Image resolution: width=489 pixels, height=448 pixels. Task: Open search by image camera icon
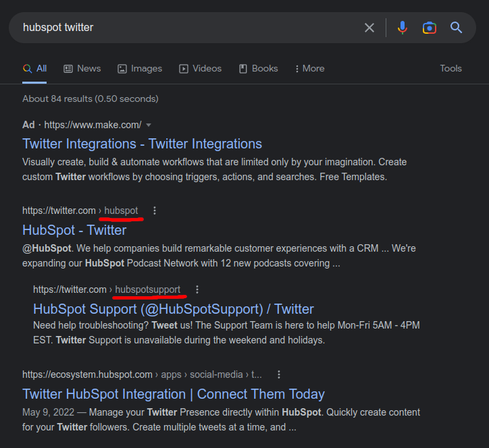click(430, 28)
